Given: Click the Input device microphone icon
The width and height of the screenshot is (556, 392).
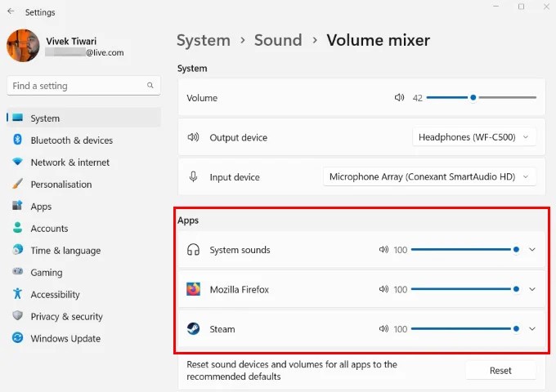Looking at the screenshot, I should click(x=193, y=176).
